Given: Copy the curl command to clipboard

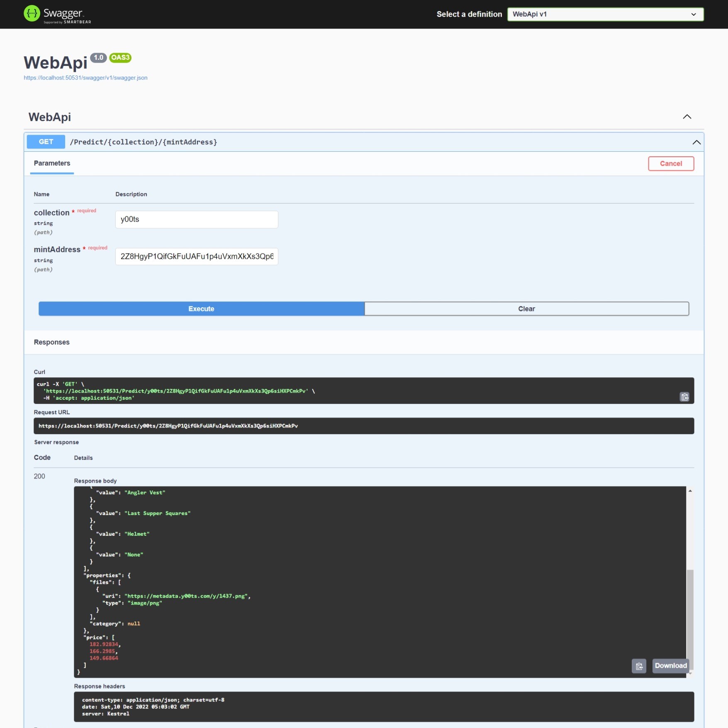Looking at the screenshot, I should click(x=684, y=397).
